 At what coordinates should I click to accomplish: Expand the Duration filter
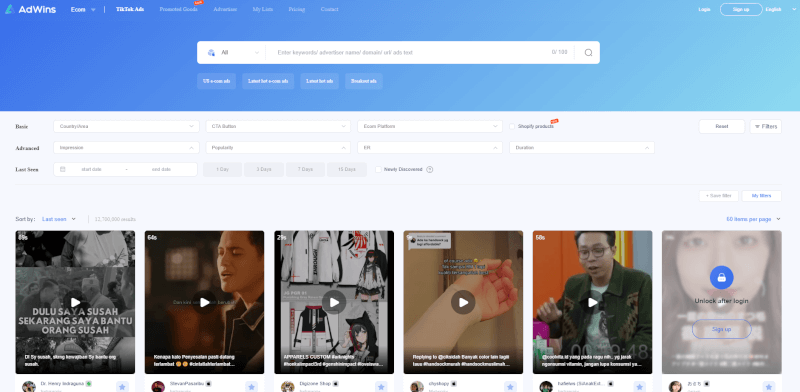582,148
